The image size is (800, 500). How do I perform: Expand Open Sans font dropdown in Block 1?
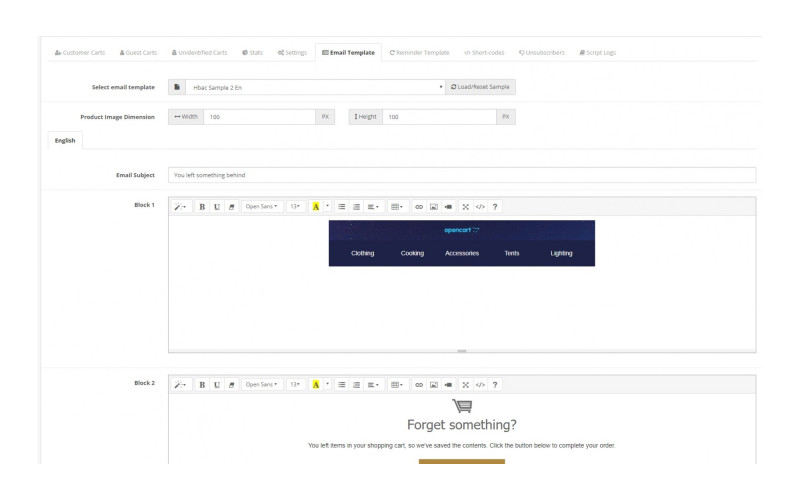(261, 207)
